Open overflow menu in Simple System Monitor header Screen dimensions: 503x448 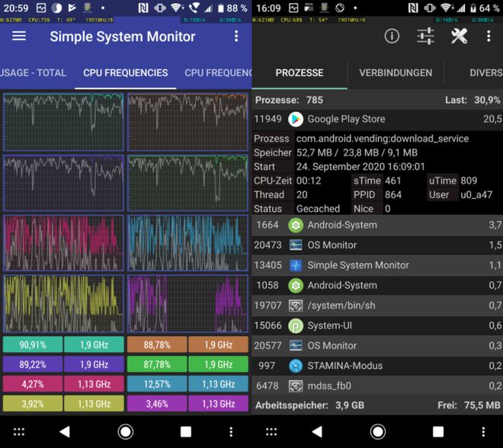[236, 37]
